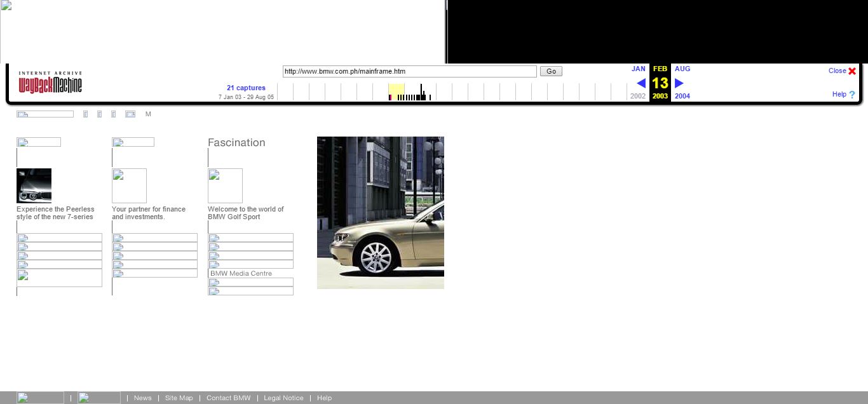Click the tallest capture bar in sparkline
This screenshot has width=868, height=404.
[421, 92]
